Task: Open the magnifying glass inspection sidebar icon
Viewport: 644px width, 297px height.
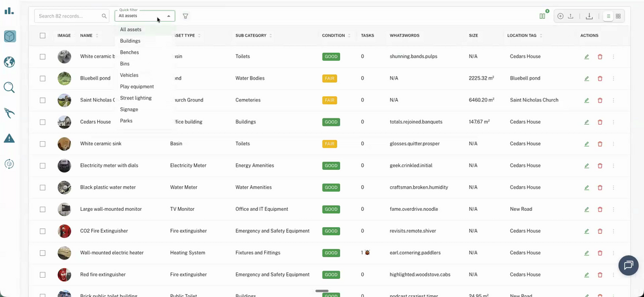Action: pos(9,87)
